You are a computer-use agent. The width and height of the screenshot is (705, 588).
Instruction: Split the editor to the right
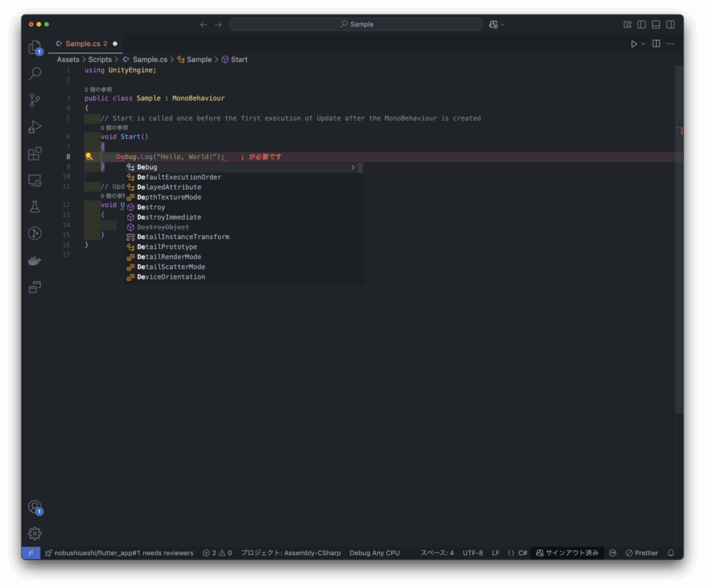656,43
